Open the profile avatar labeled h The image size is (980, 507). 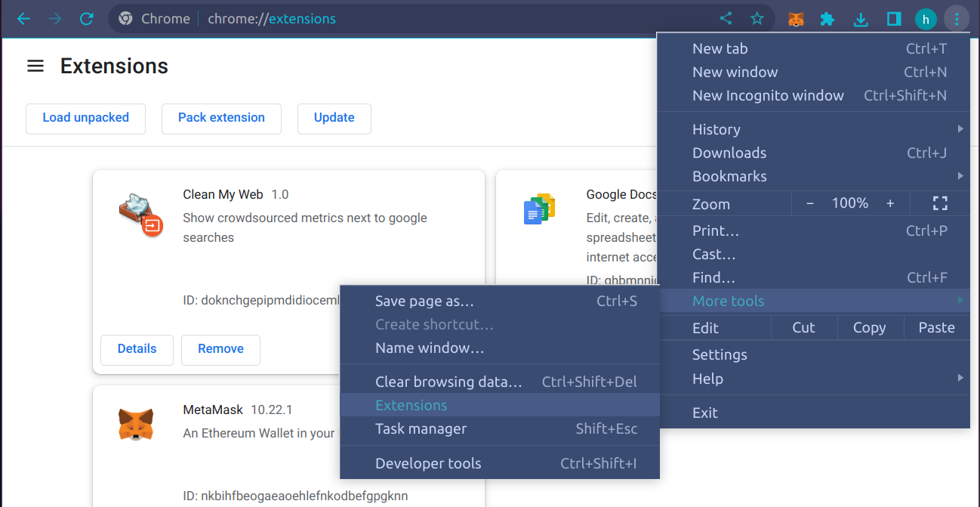(926, 20)
